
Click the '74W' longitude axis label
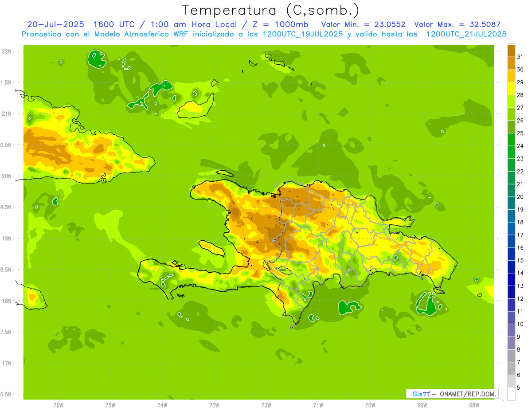pyautogui.click(x=162, y=406)
